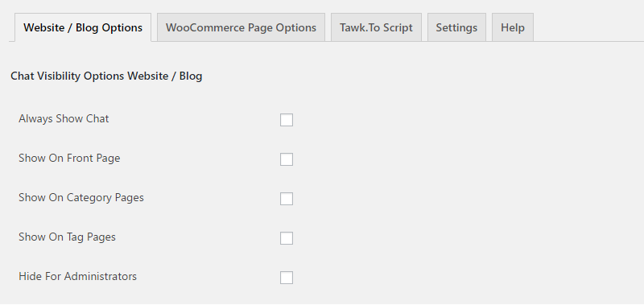This screenshot has width=644, height=305.
Task: Select the Website / Blog Options tab
Action: click(83, 27)
